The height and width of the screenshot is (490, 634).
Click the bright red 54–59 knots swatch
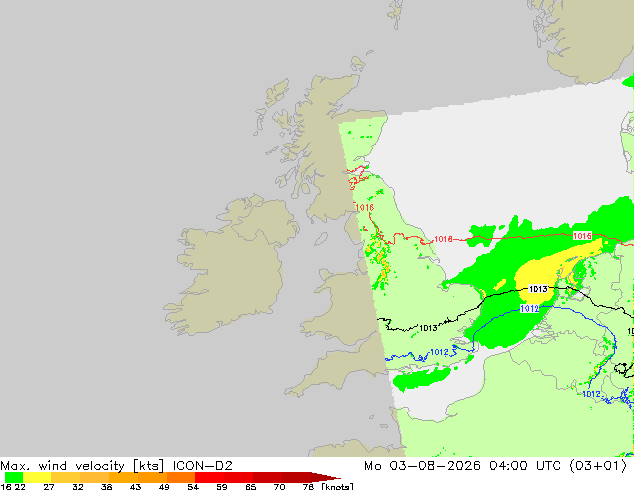click(x=209, y=477)
